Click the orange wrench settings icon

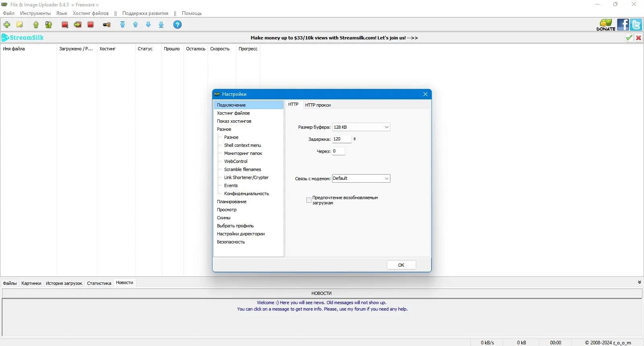point(107,25)
